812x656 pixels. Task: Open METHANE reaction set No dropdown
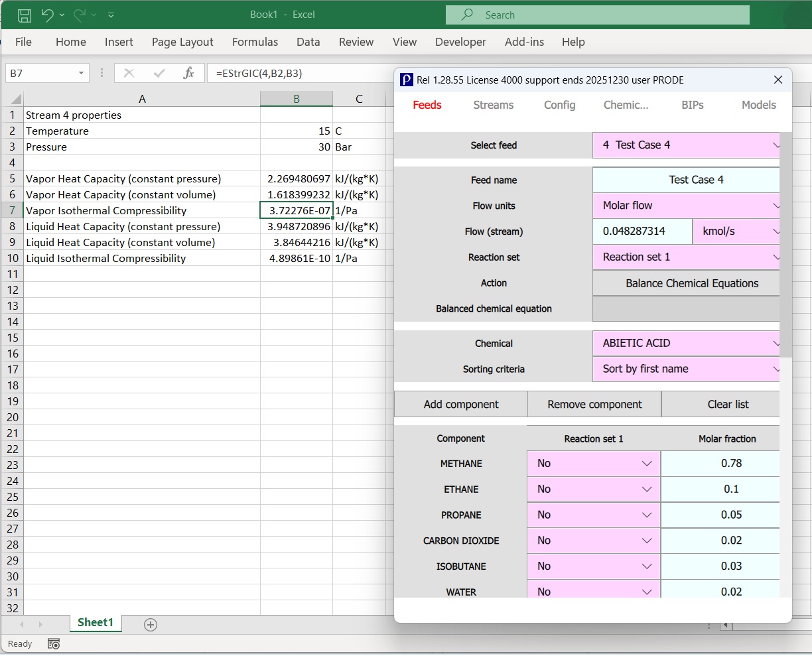tap(594, 464)
